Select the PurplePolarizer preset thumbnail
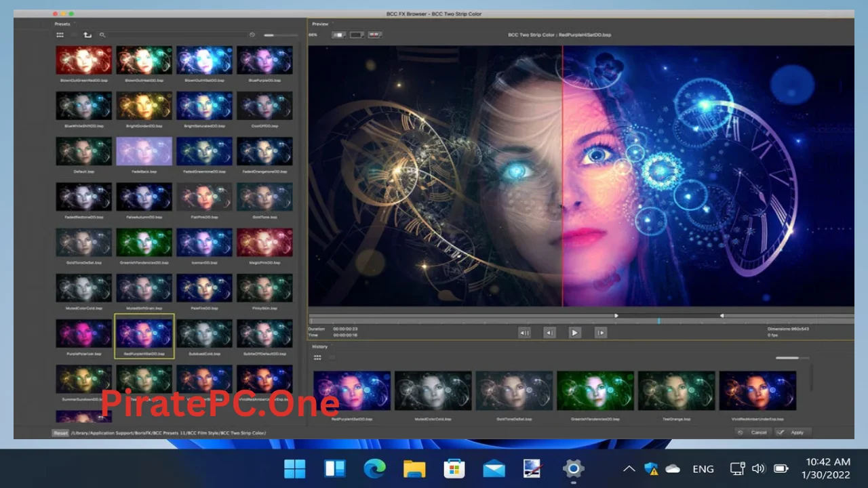 click(x=83, y=333)
